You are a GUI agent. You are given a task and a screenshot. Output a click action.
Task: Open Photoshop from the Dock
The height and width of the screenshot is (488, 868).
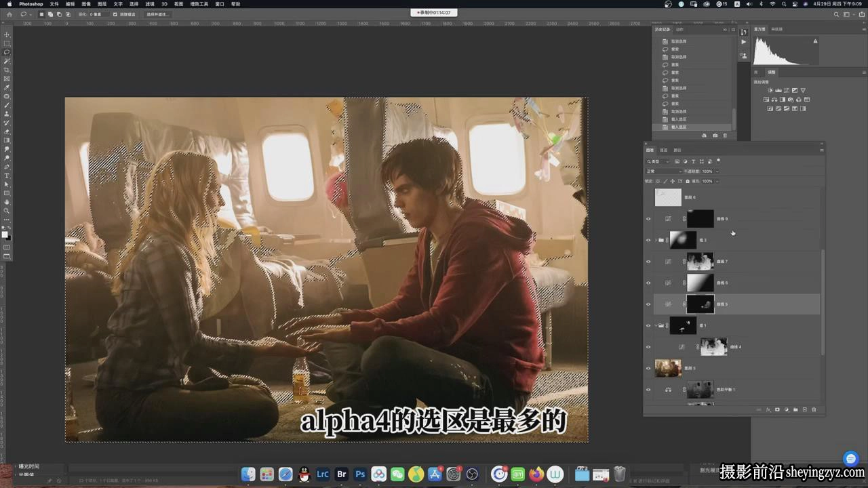(x=361, y=474)
